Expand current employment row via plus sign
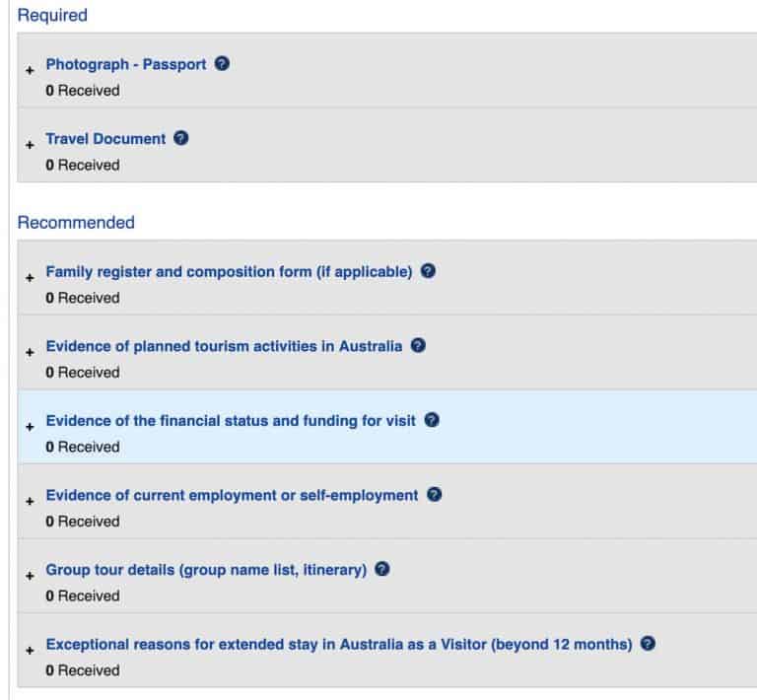Screen dimensions: 757x700 30,501
